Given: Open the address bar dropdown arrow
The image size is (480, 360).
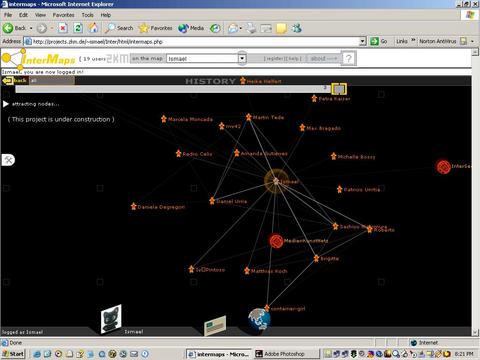Looking at the screenshot, I should [x=363, y=41].
